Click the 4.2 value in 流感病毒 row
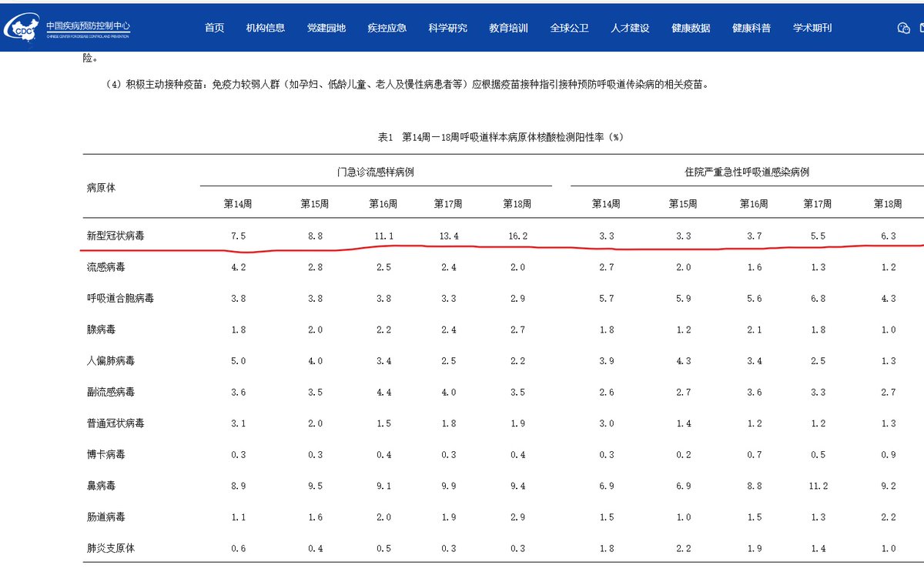The image size is (924, 572). (239, 267)
